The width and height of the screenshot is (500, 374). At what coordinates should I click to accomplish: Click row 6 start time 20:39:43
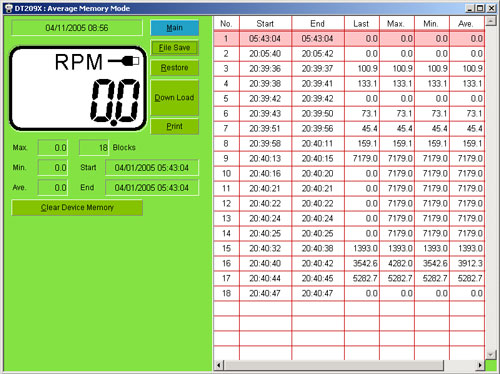pyautogui.click(x=265, y=114)
